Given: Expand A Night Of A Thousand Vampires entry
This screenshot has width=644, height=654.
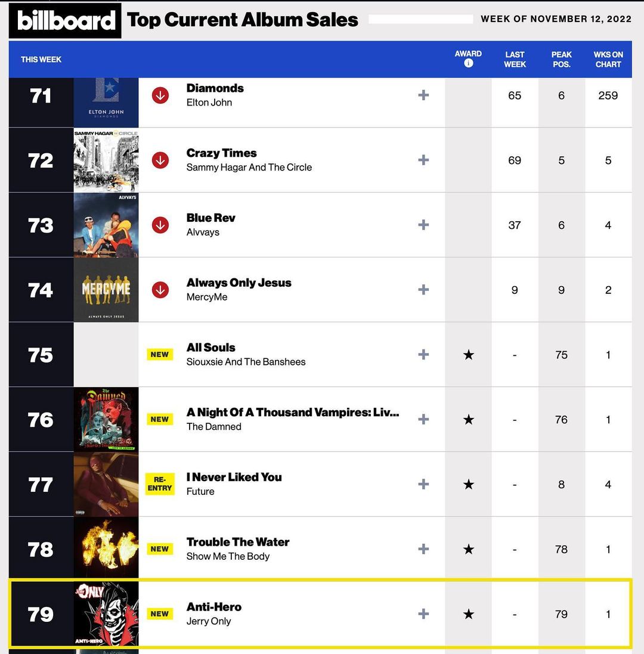Looking at the screenshot, I should coord(423,419).
